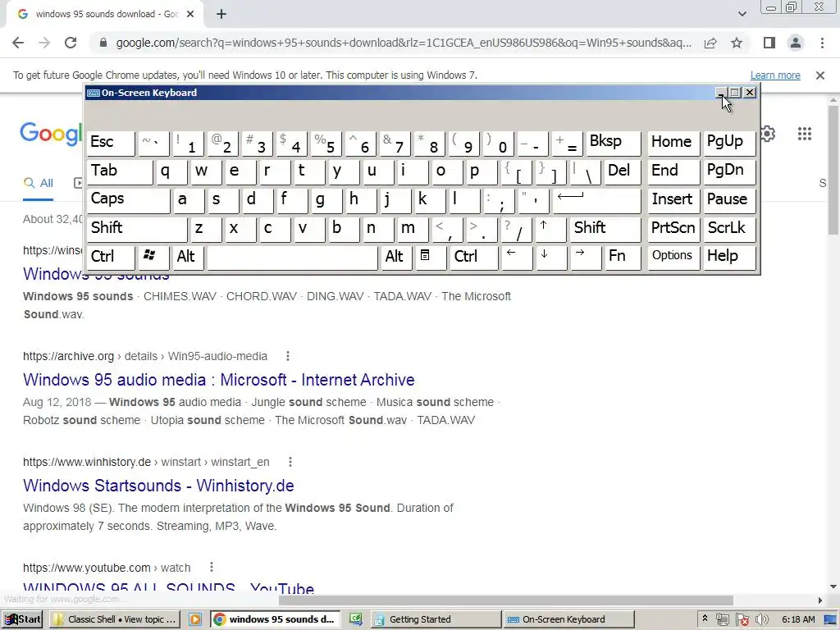This screenshot has width=840, height=630.
Task: Open the Chrome side panel
Action: click(x=769, y=43)
